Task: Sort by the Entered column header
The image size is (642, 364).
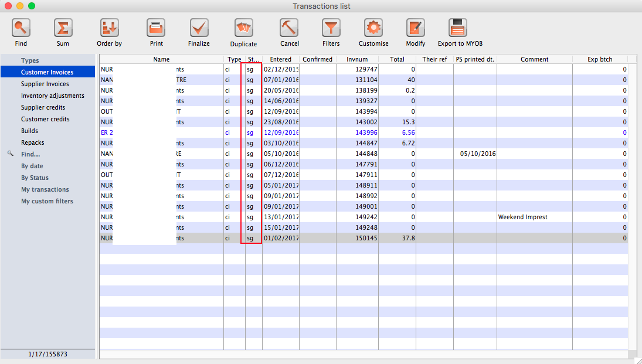Action: pyautogui.click(x=280, y=59)
